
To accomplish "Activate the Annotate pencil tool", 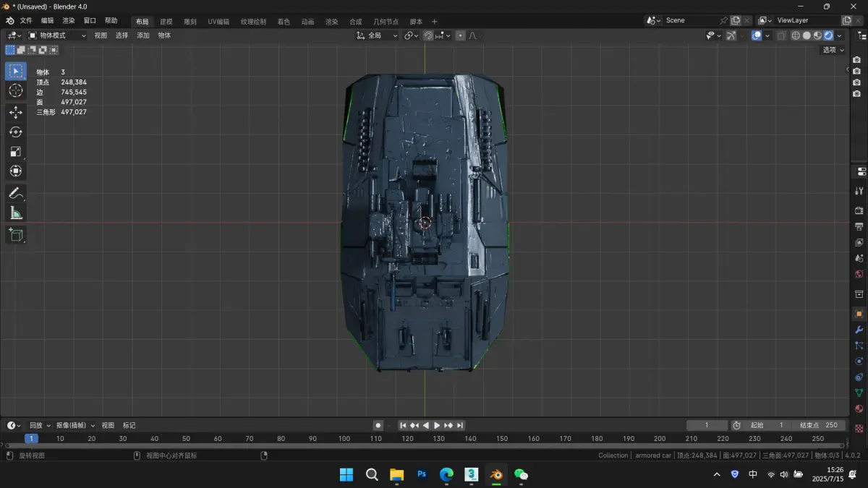I will (x=15, y=193).
